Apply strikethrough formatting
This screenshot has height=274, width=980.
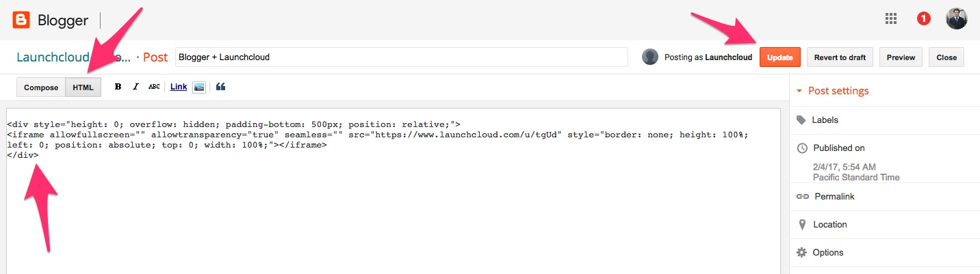154,87
